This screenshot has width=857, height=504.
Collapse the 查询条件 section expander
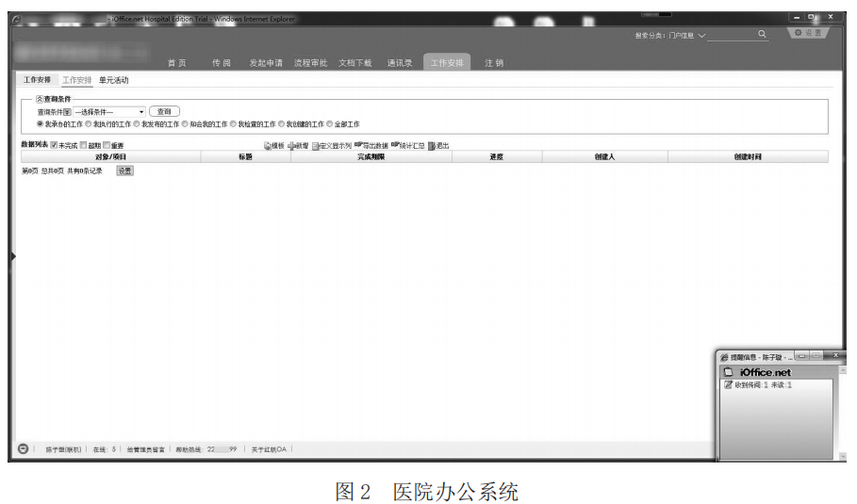pyautogui.click(x=40, y=99)
